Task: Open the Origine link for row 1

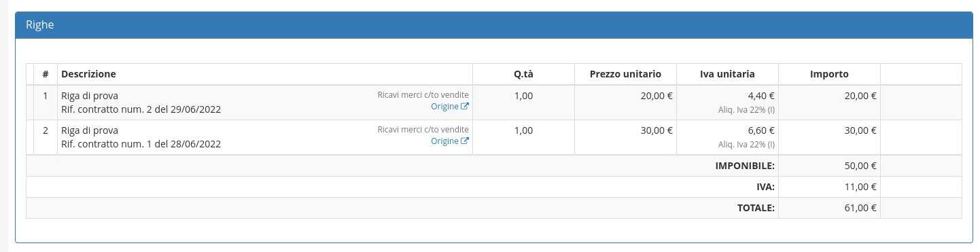Action: pos(449,107)
